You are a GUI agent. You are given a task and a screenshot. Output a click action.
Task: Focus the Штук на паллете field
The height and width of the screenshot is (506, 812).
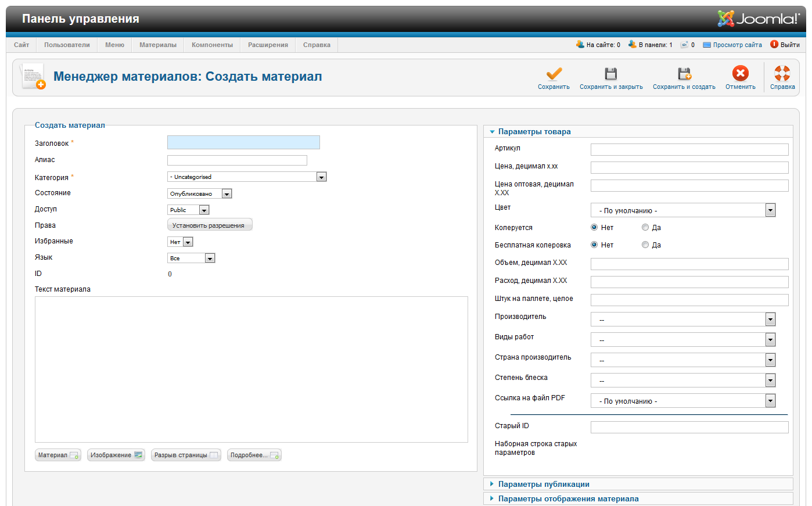click(689, 300)
